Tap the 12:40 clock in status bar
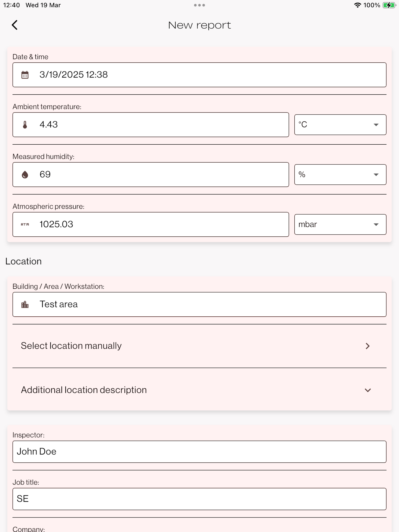This screenshot has height=532, width=399. (x=12, y=5)
